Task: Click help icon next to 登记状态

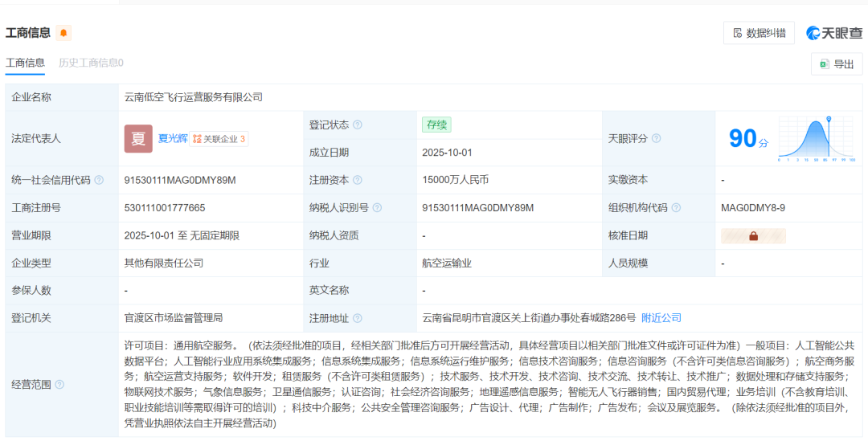Action: (x=358, y=125)
